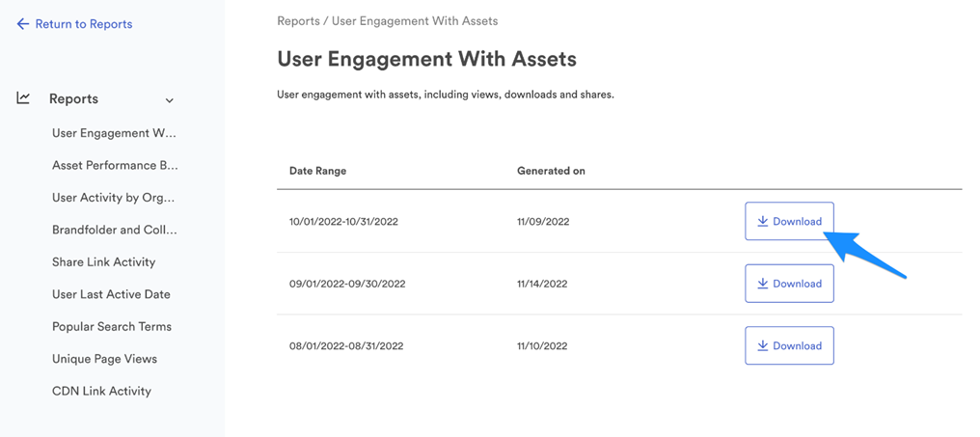Select the Reports sidebar heading
This screenshot has height=437, width=980.
click(73, 98)
